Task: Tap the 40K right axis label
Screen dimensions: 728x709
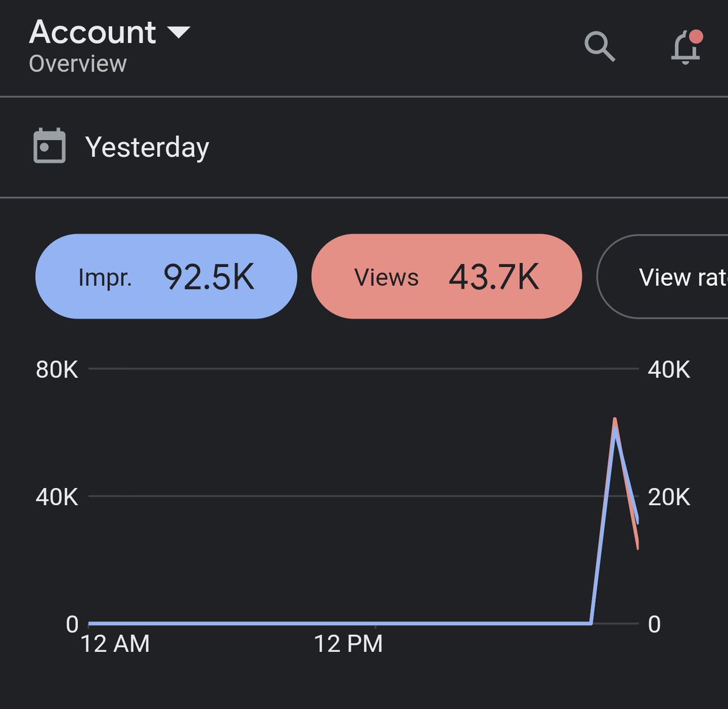Action: [x=669, y=369]
